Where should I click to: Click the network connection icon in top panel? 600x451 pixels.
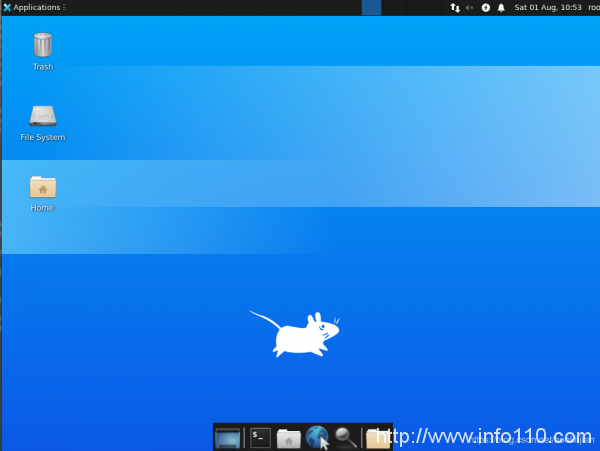(x=455, y=7)
